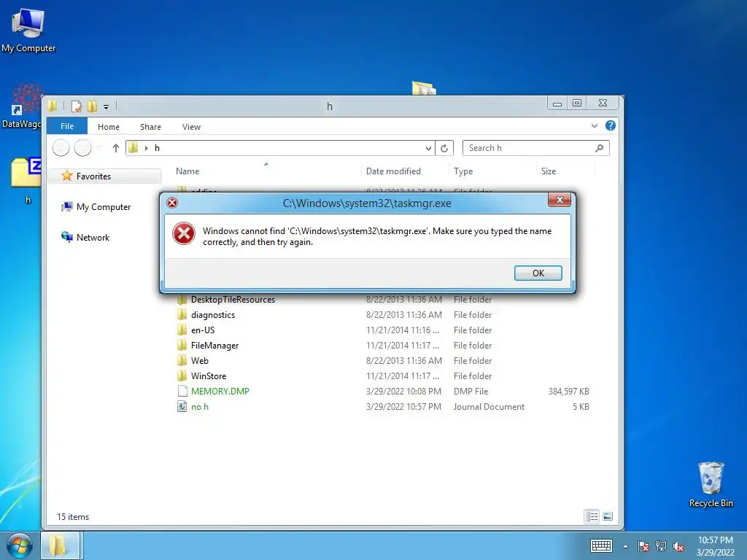Image resolution: width=747 pixels, height=560 pixels.
Task: Select the My Computer desktop icon
Action: pos(28,29)
